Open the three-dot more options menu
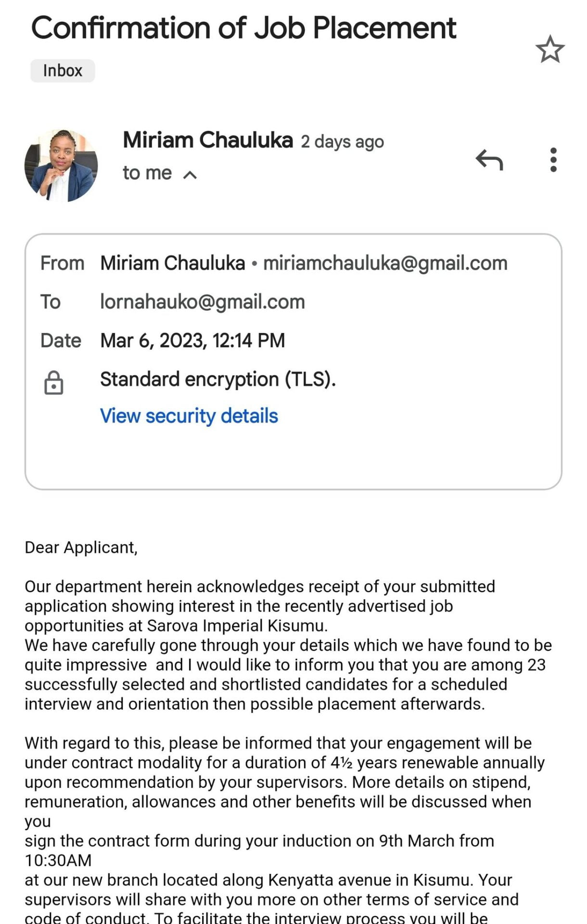The image size is (587, 924). 553,160
